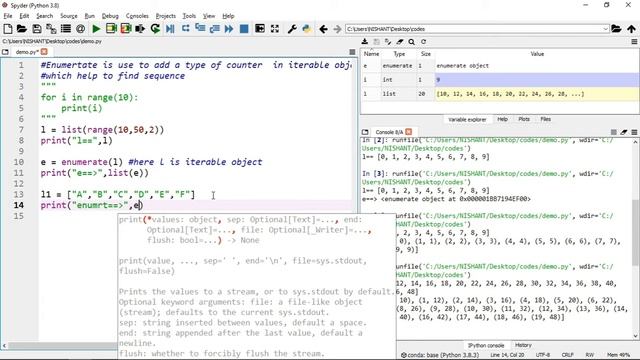This screenshot has height=360, width=640.
Task: Toggle fullscreen mode icon
Action: click(x=275, y=29)
